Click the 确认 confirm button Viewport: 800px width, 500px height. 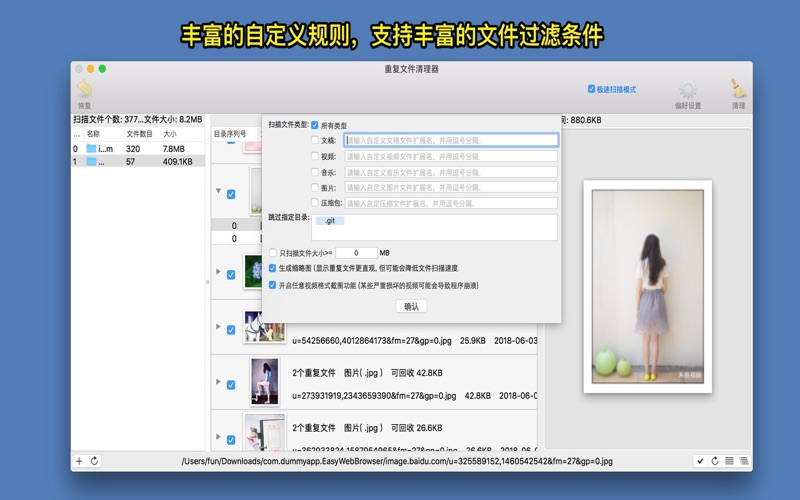pyautogui.click(x=411, y=306)
